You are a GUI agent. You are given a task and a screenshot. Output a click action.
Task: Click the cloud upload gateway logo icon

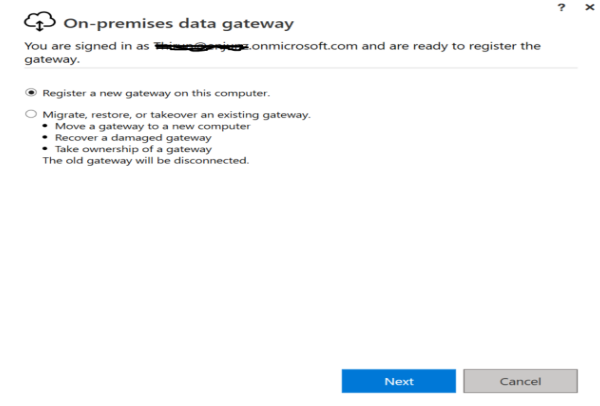(x=40, y=21)
